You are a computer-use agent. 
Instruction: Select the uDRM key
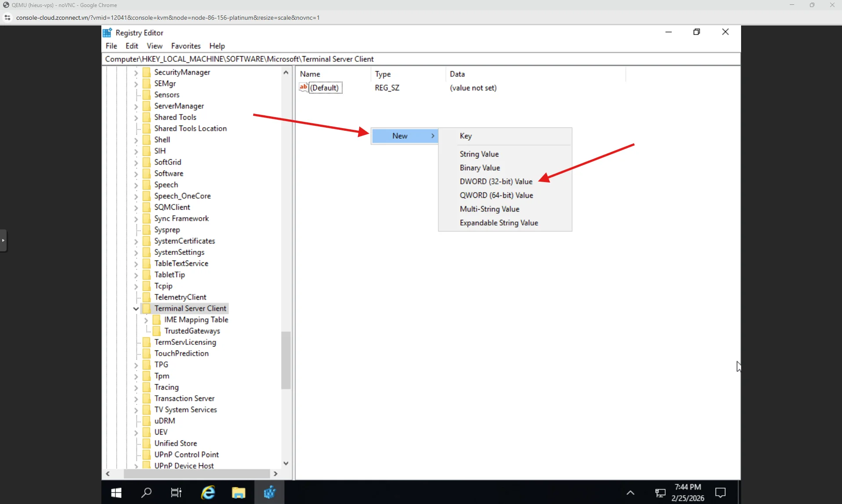coord(165,421)
